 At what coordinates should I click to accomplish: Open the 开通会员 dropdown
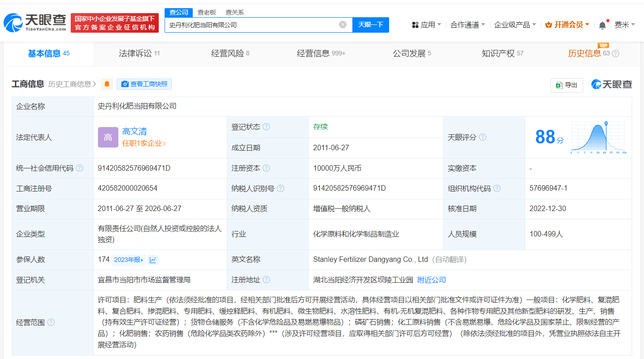pyautogui.click(x=567, y=25)
